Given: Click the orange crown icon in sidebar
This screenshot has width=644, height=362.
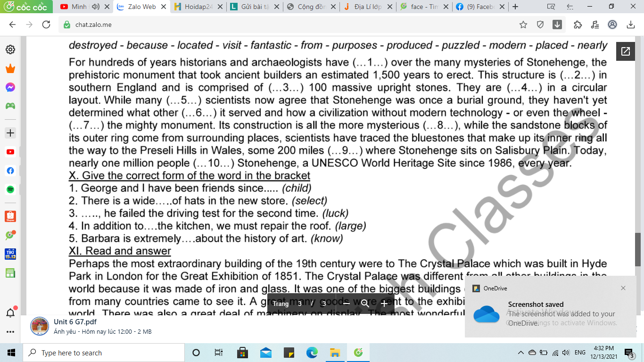Looking at the screenshot, I should coord(10,69).
